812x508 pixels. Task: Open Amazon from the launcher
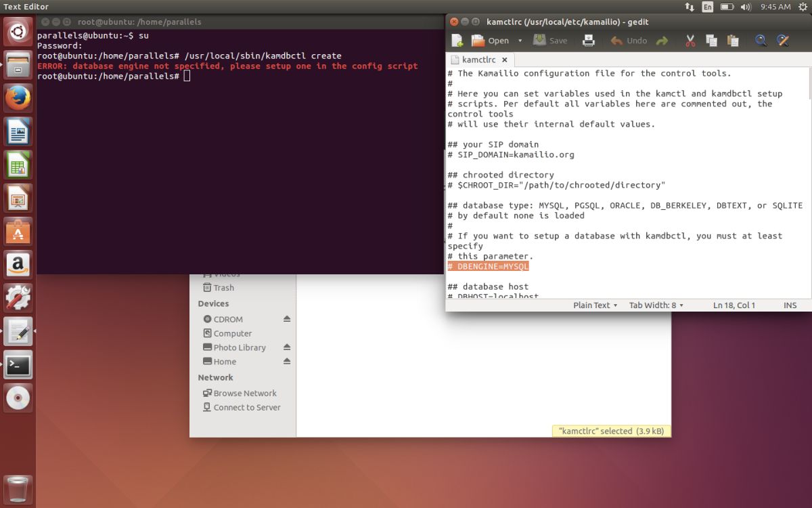point(18,265)
